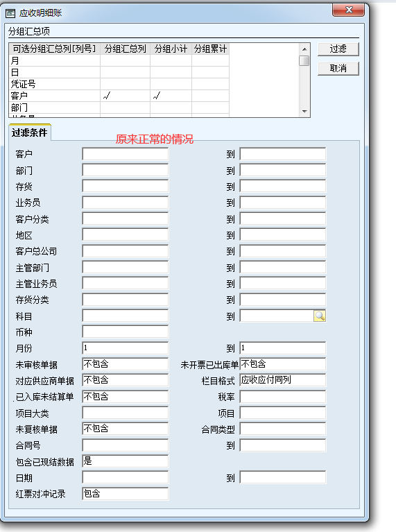The width and height of the screenshot is (396, 532).
Task: Toggle 分组小计 checkmark for 客户 row
Action: coord(171,96)
